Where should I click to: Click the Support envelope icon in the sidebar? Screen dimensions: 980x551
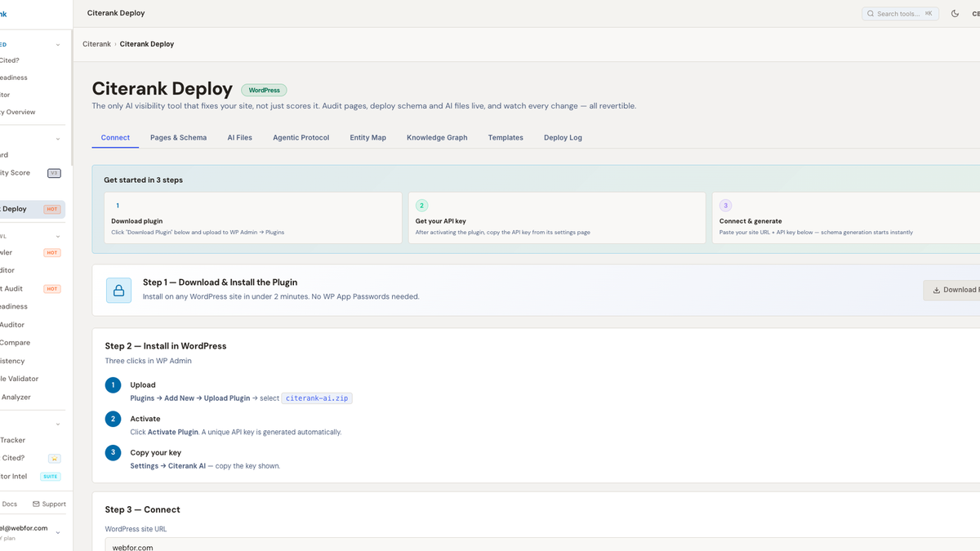(x=36, y=504)
